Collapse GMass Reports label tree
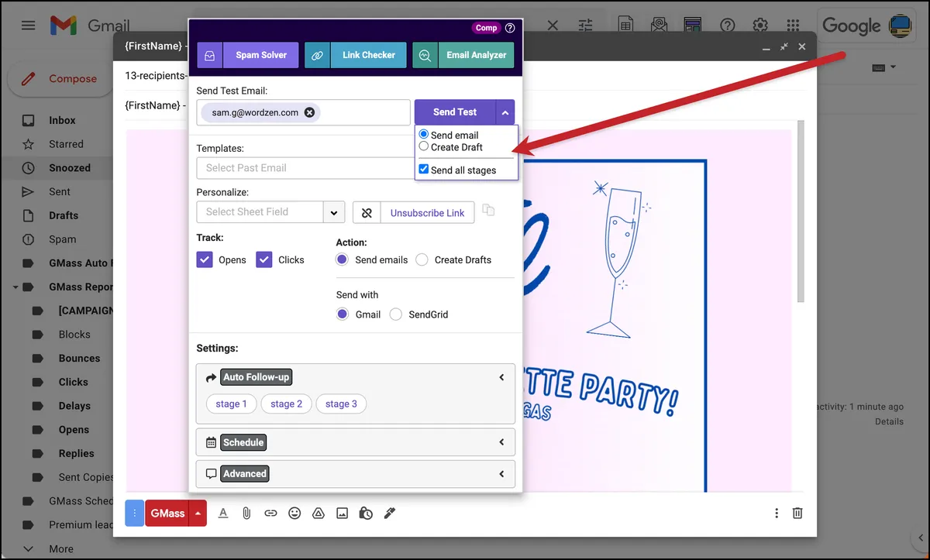The height and width of the screenshot is (560, 930). 15,287
